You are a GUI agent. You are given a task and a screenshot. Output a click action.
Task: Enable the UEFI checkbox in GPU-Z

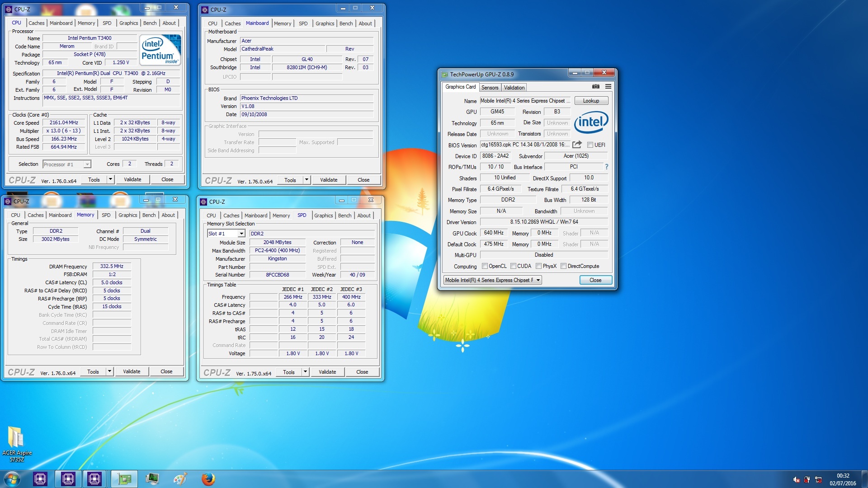pyautogui.click(x=590, y=145)
